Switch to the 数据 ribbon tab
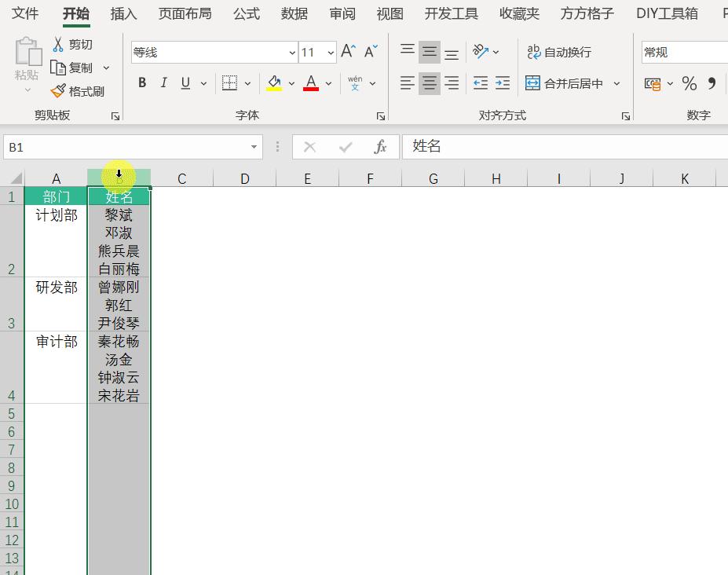The width and height of the screenshot is (728, 575). tap(294, 13)
